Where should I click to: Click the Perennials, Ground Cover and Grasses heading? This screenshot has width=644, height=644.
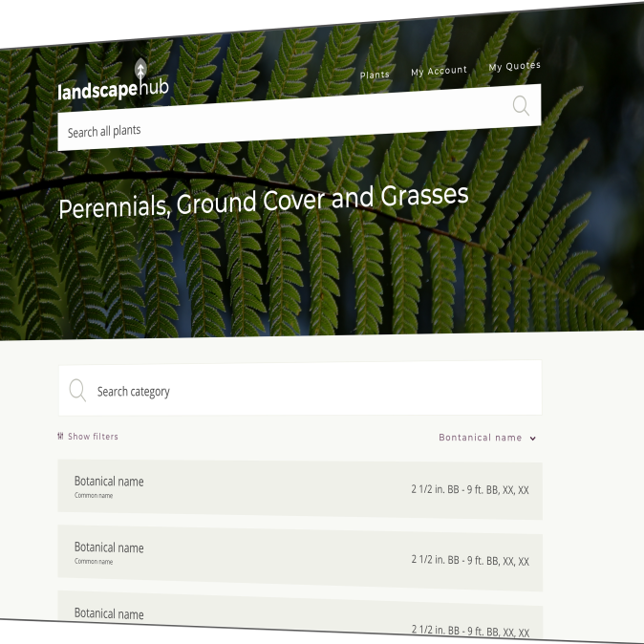(264, 202)
